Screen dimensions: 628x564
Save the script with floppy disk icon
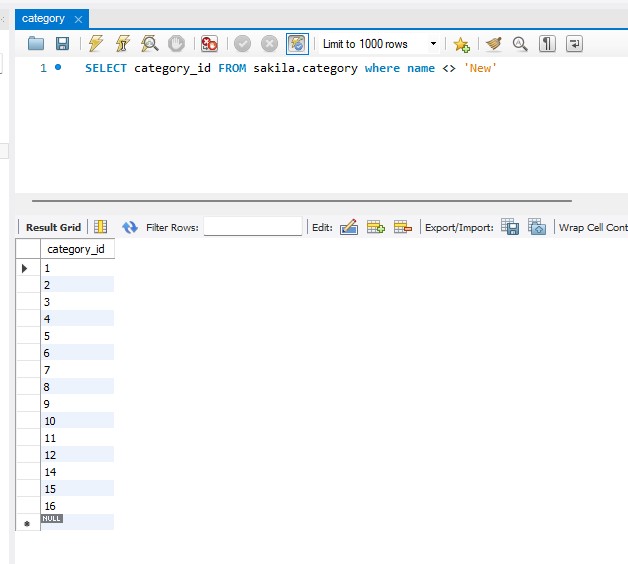[62, 43]
